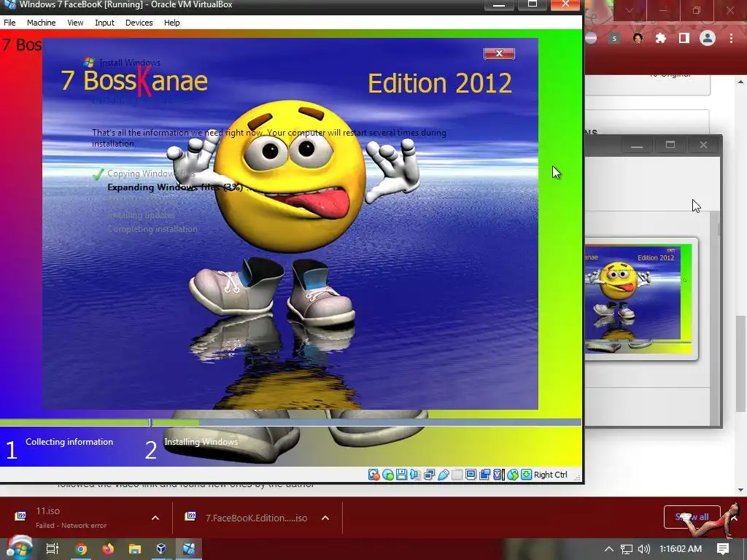Click the optical drive status icon
747x560 pixels.
pos(388,475)
